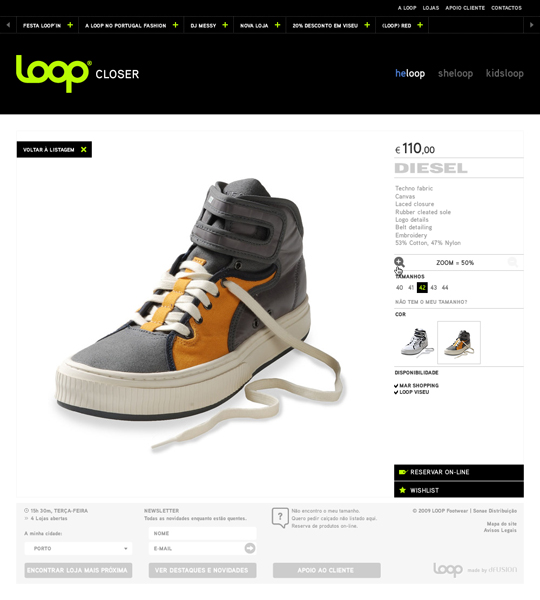Expand the Festa Loop'in news item
This screenshot has width=540, height=600.
[x=70, y=25]
